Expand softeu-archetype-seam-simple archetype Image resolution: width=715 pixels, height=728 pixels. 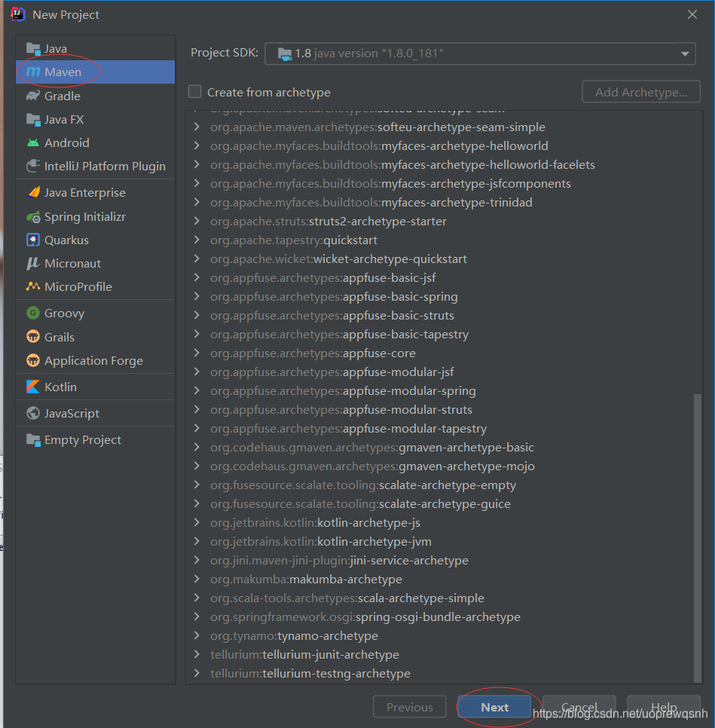[197, 127]
